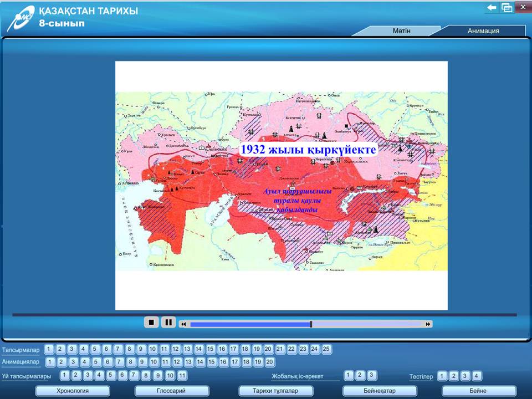532x399 pixels.
Task: Click the program logo at top left
Action: pyautogui.click(x=21, y=19)
